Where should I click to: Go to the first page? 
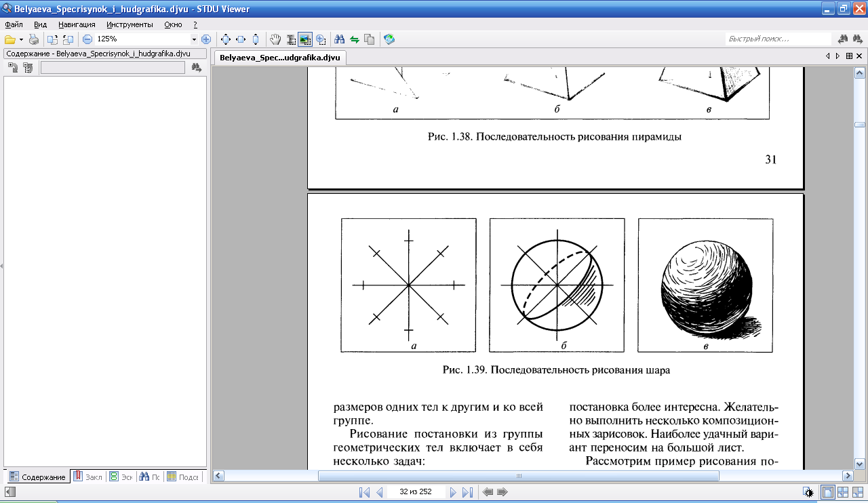pyautogui.click(x=365, y=492)
